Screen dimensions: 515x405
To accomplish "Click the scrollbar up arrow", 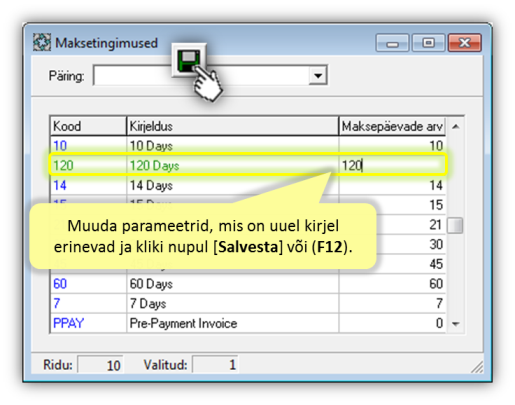I will tap(455, 126).
